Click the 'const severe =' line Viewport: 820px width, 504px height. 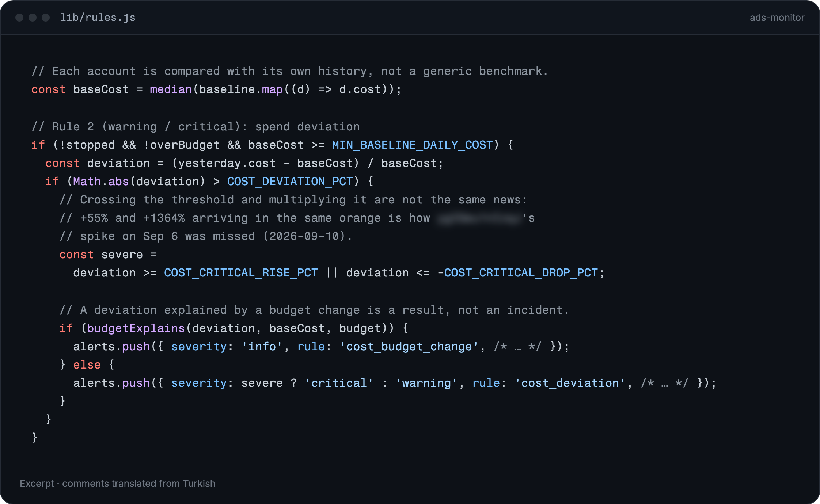click(x=108, y=255)
